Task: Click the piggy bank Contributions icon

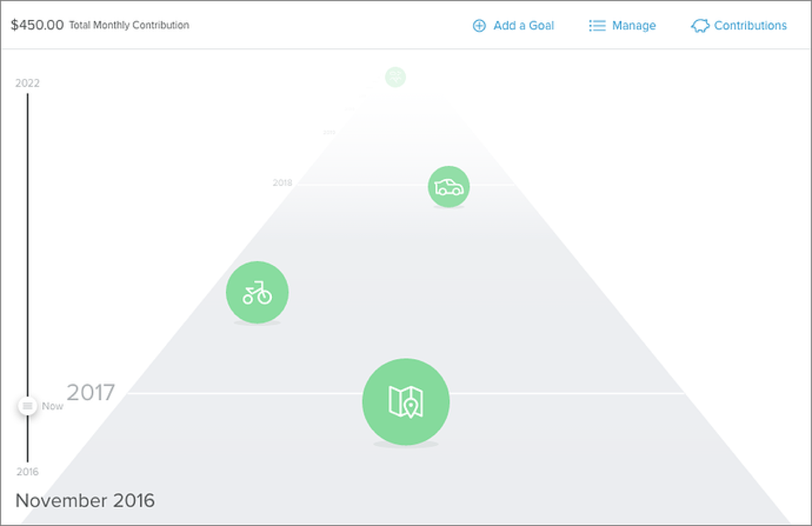Action: pyautogui.click(x=700, y=26)
